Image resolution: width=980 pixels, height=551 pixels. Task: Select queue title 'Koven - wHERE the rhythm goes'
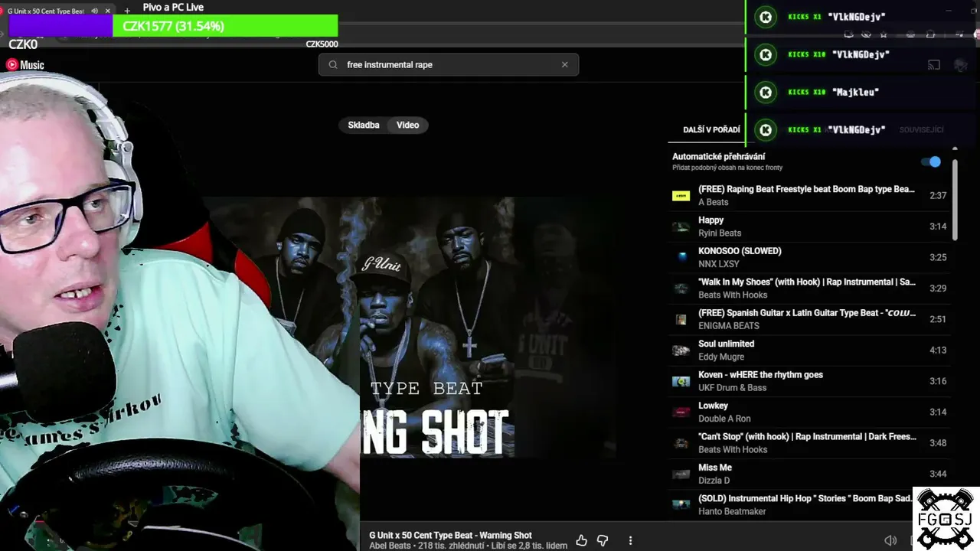tap(761, 375)
